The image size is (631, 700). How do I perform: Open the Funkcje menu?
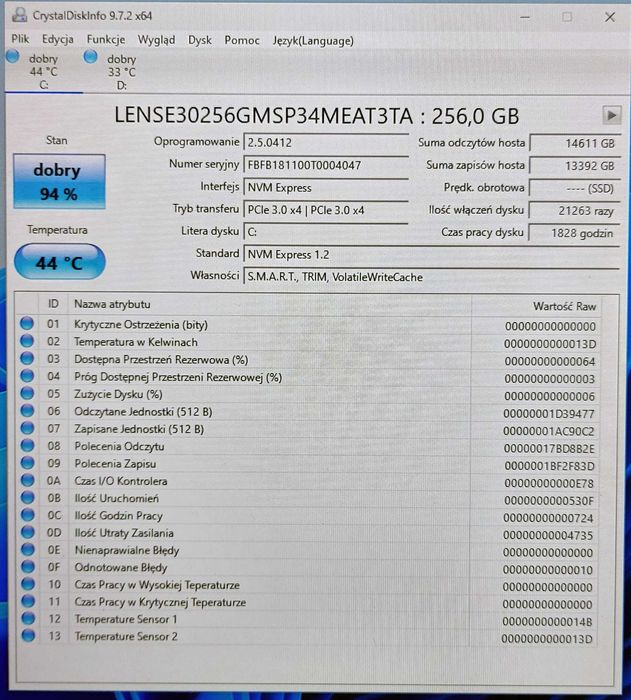[x=106, y=40]
